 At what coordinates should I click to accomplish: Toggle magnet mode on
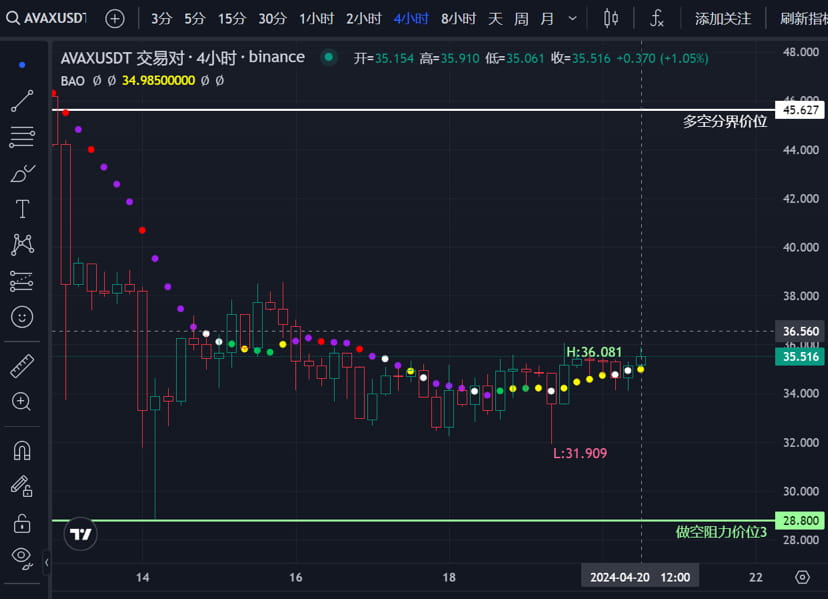click(20, 451)
